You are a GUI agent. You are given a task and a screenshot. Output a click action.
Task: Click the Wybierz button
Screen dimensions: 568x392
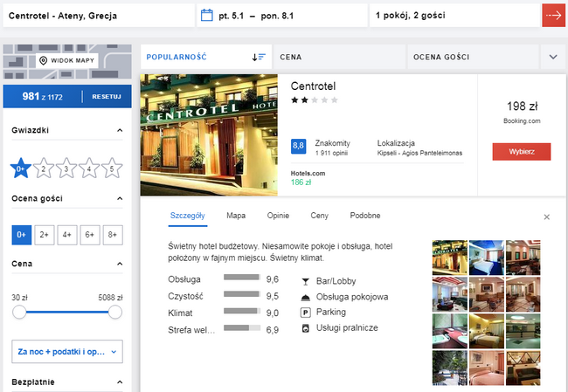[x=521, y=152]
